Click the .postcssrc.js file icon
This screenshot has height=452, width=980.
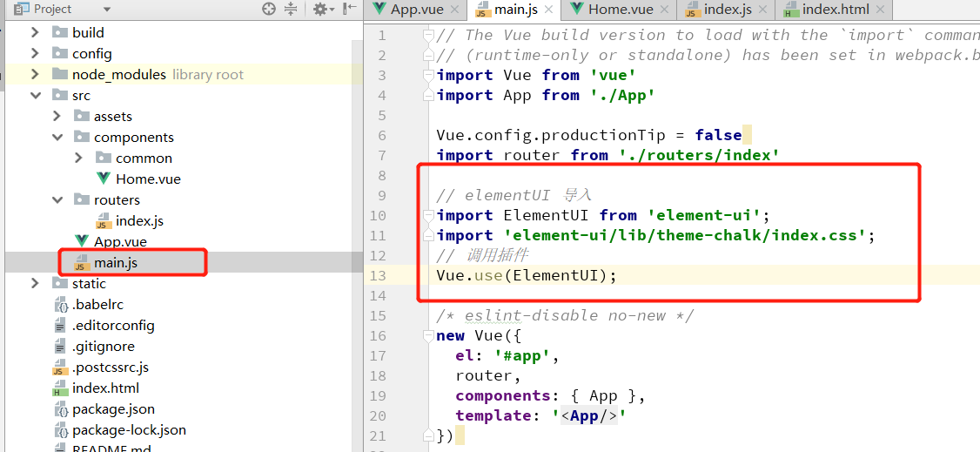(61, 368)
